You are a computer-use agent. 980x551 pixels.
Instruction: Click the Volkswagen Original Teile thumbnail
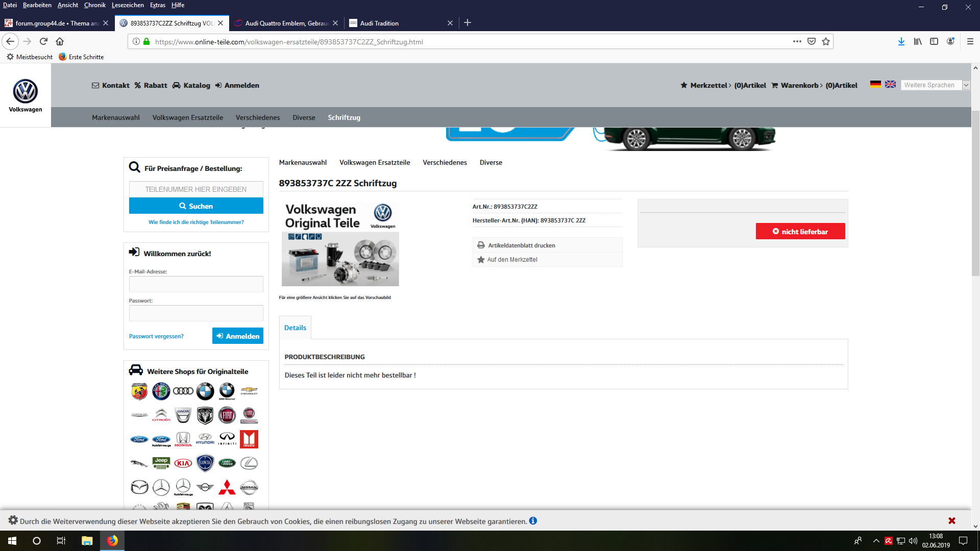[x=340, y=244]
